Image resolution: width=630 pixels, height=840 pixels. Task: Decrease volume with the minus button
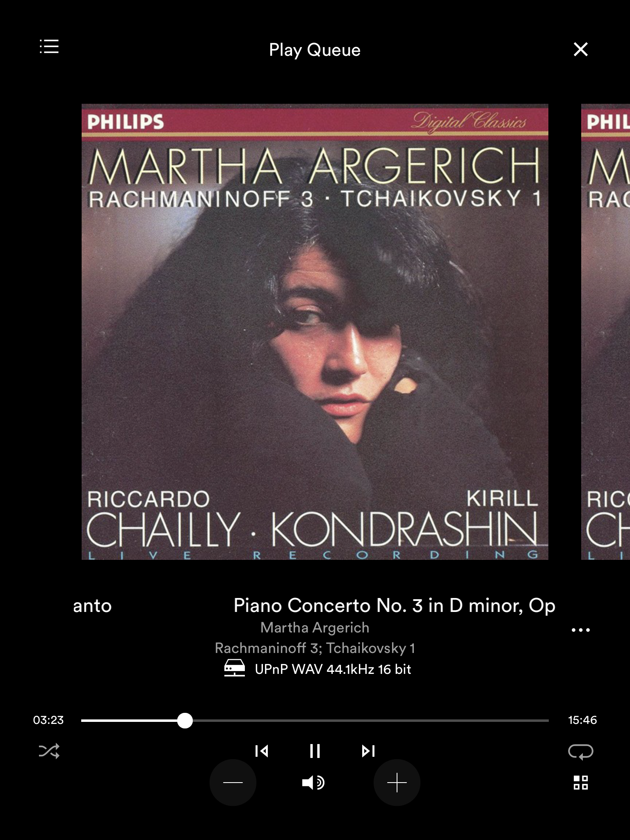(x=233, y=783)
